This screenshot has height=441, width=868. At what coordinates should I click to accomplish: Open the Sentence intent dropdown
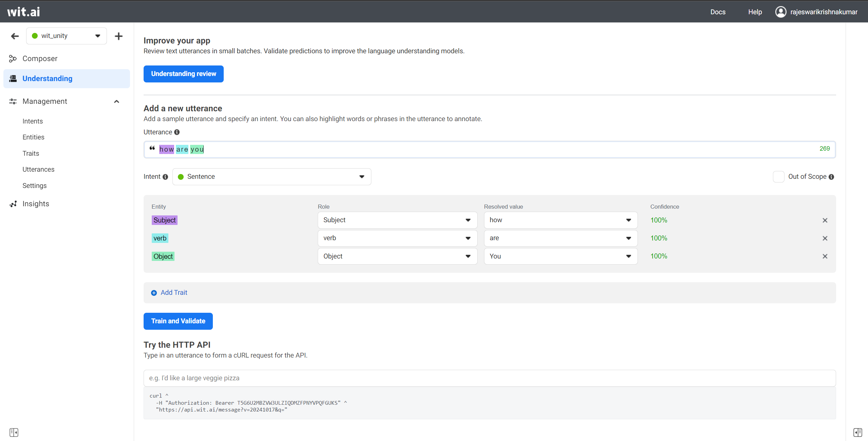coord(272,177)
